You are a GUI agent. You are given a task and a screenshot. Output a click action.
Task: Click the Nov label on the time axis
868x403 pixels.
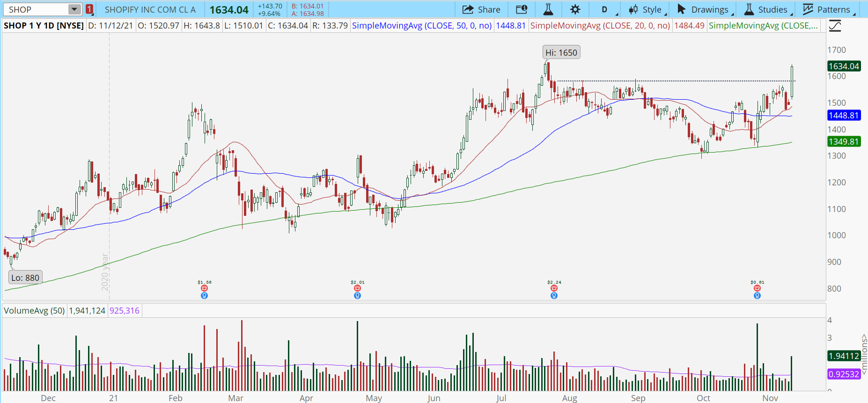(x=770, y=398)
